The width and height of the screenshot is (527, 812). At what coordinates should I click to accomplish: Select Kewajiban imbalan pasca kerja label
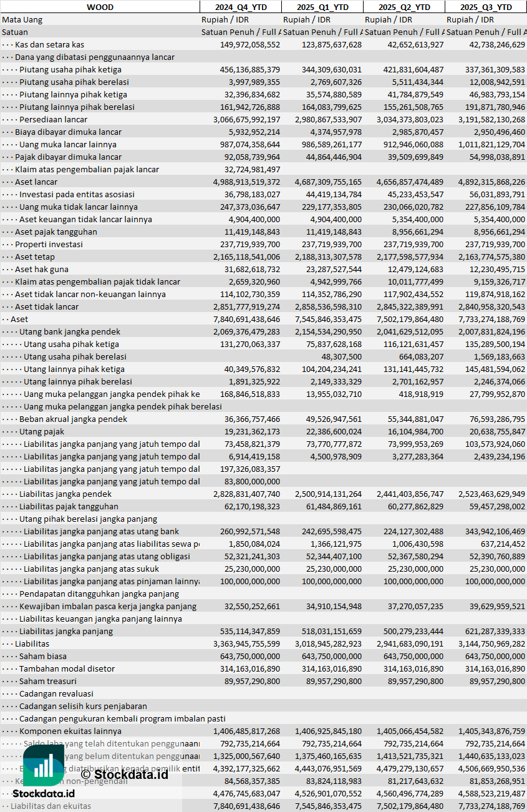(x=108, y=606)
